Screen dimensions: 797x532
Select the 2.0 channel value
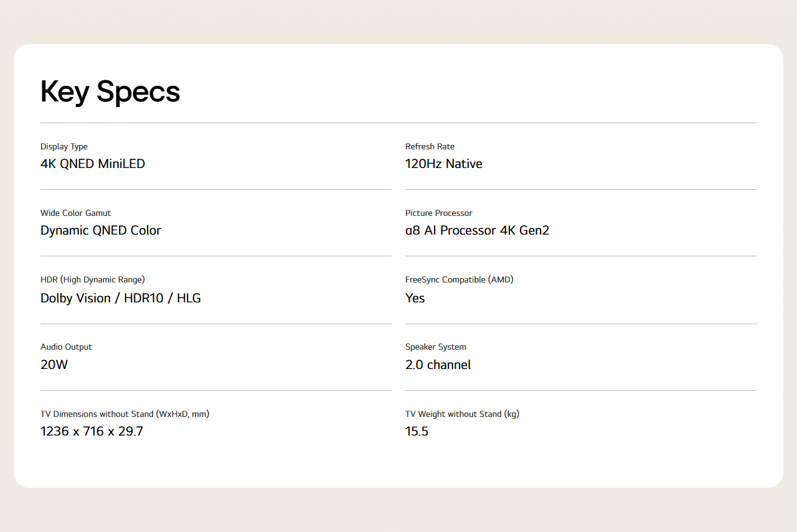click(x=438, y=365)
